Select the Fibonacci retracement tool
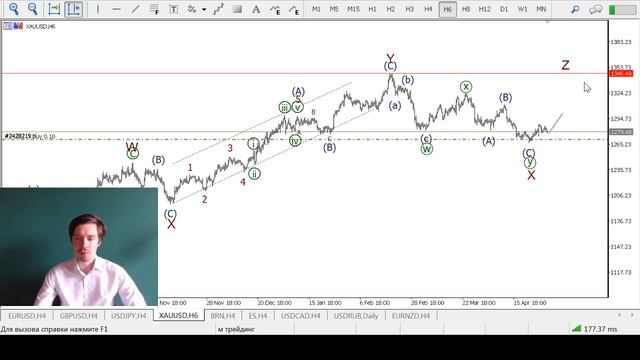The image size is (640, 360). click(154, 9)
